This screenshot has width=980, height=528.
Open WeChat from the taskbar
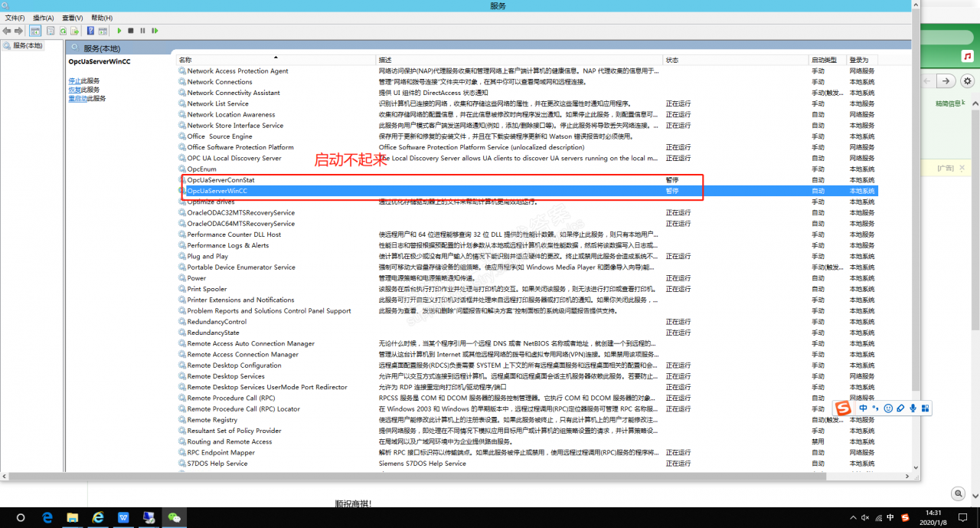(175, 518)
